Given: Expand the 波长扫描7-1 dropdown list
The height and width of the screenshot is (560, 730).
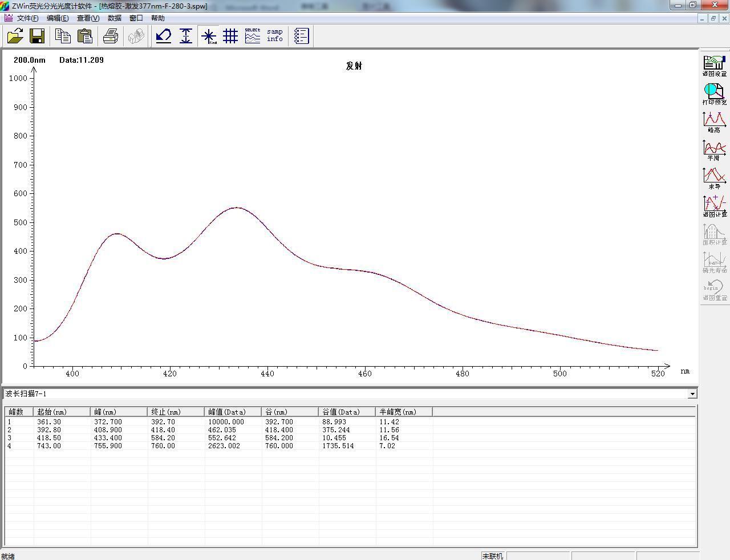Looking at the screenshot, I should (x=692, y=394).
